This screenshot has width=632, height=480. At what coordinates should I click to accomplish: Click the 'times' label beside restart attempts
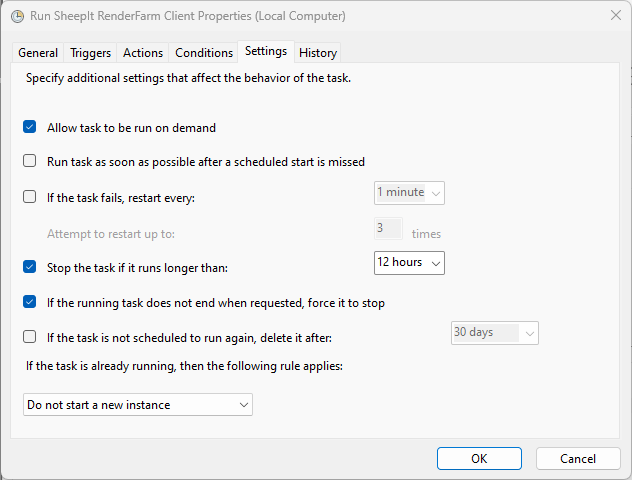[x=426, y=234]
